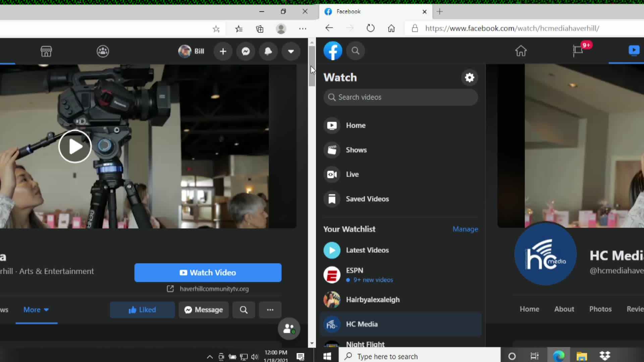The image size is (644, 362).
Task: Open File Explorer from taskbar
Action: [582, 356]
